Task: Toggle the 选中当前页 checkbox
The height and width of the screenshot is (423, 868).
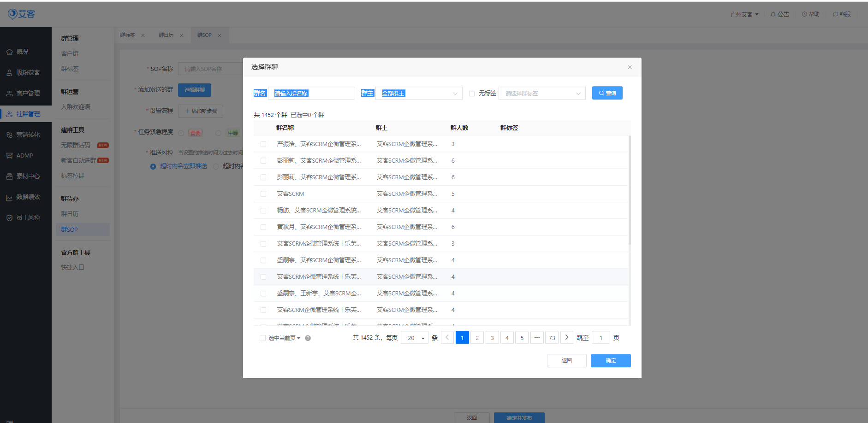Action: (263, 338)
